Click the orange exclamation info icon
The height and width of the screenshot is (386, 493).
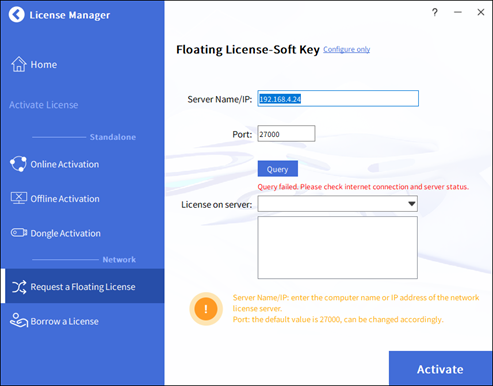(206, 309)
